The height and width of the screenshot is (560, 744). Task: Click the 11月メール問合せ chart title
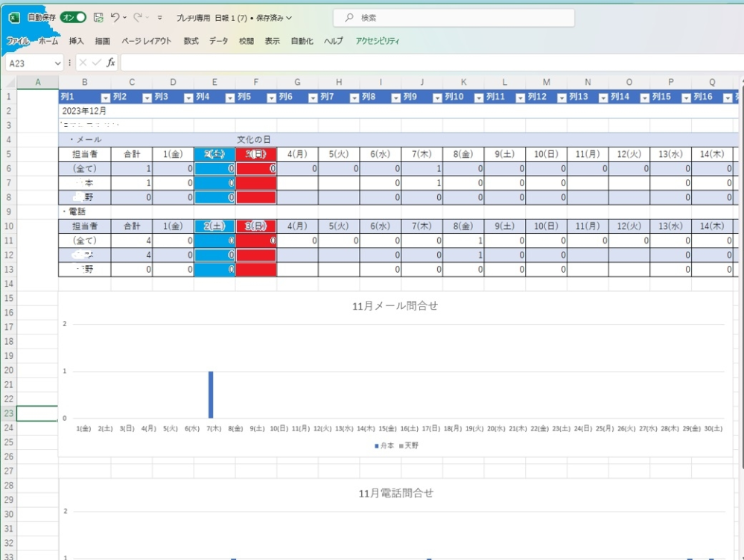(x=395, y=306)
